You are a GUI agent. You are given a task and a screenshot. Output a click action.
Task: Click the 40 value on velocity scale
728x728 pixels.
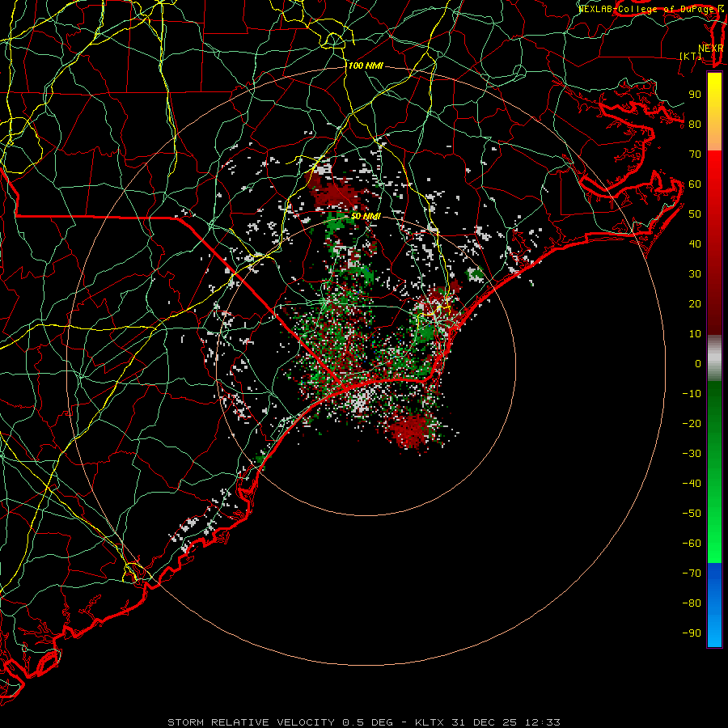(695, 243)
